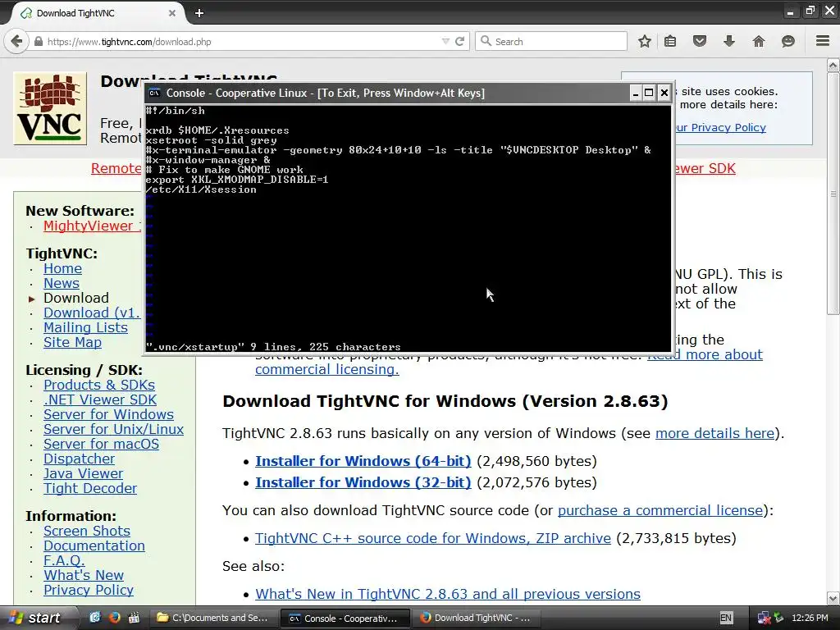This screenshot has height=630, width=840.
Task: Open console window system menu icon
Action: pyautogui.click(x=154, y=93)
